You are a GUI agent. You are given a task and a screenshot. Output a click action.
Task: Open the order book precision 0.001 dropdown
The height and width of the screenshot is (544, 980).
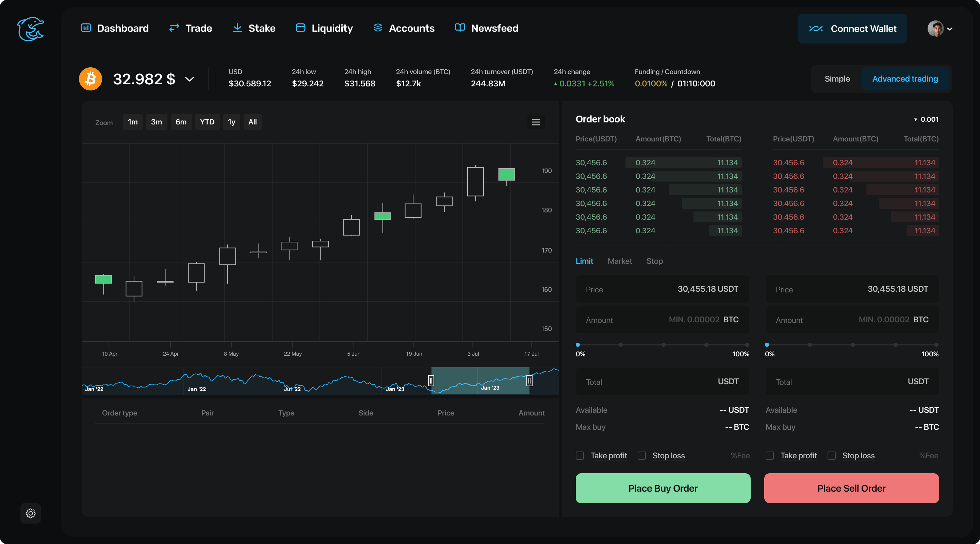tap(926, 119)
